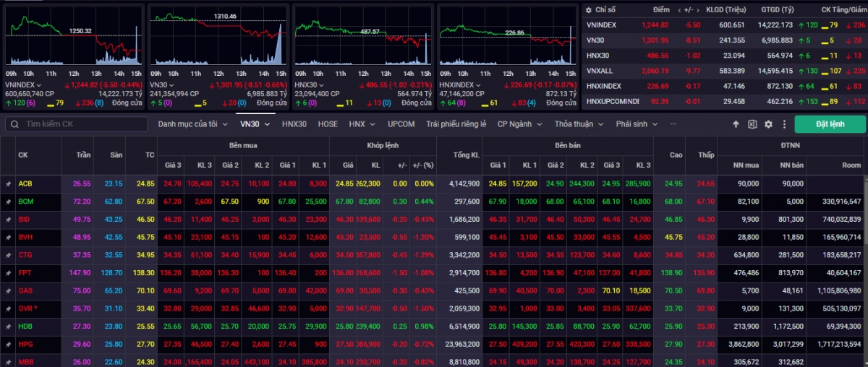868x367 pixels.
Task: Click the Cao column header
Action: coord(676,155)
